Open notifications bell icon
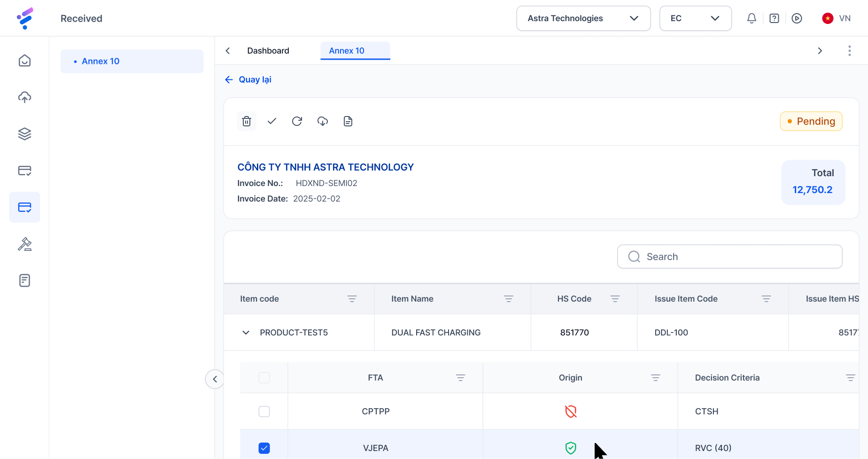The image size is (868, 459). click(x=752, y=18)
